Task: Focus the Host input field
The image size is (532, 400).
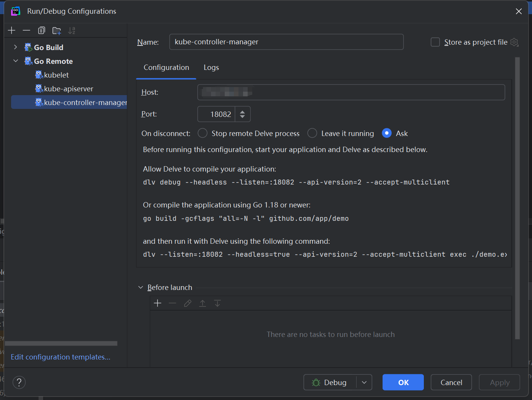Action: 351,92
